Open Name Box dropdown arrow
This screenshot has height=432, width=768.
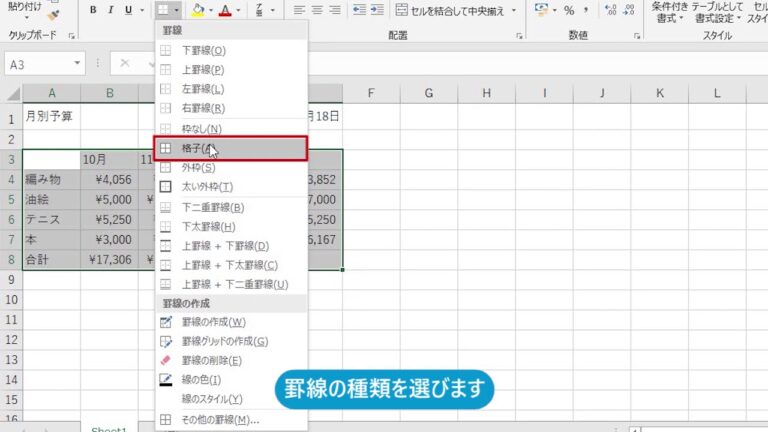pyautogui.click(x=77, y=64)
